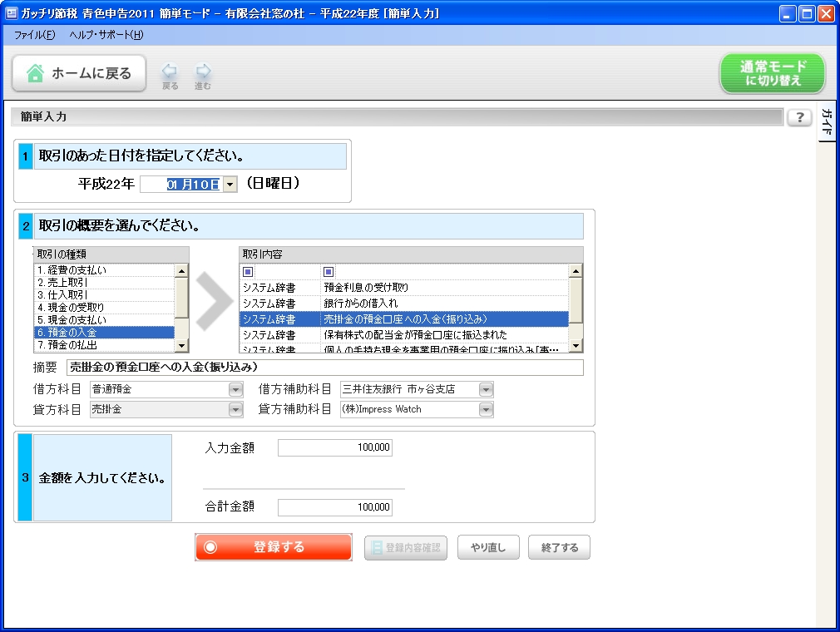Click the application icon in the title bar

tap(12, 12)
